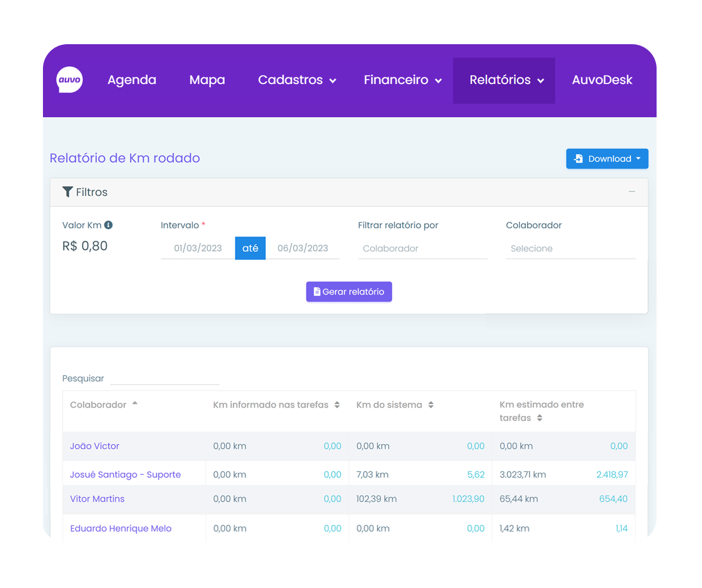Image resolution: width=702 pixels, height=588 pixels.
Task: Sort by Km informado nas tarefas
Action: tap(337, 405)
